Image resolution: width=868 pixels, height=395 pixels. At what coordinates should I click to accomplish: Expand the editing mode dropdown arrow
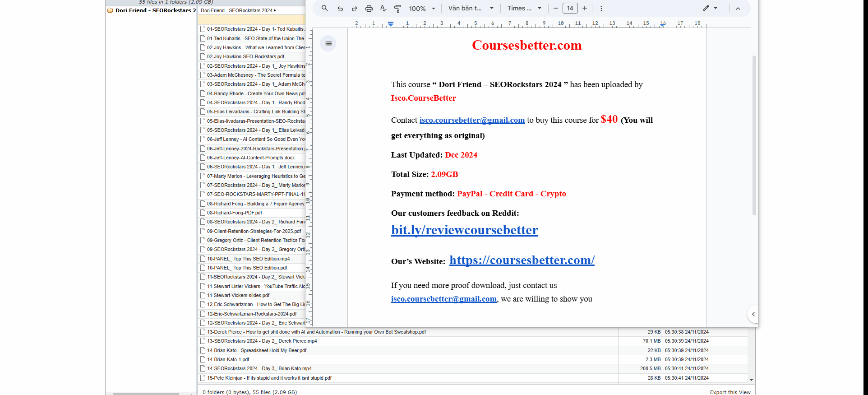click(x=716, y=8)
